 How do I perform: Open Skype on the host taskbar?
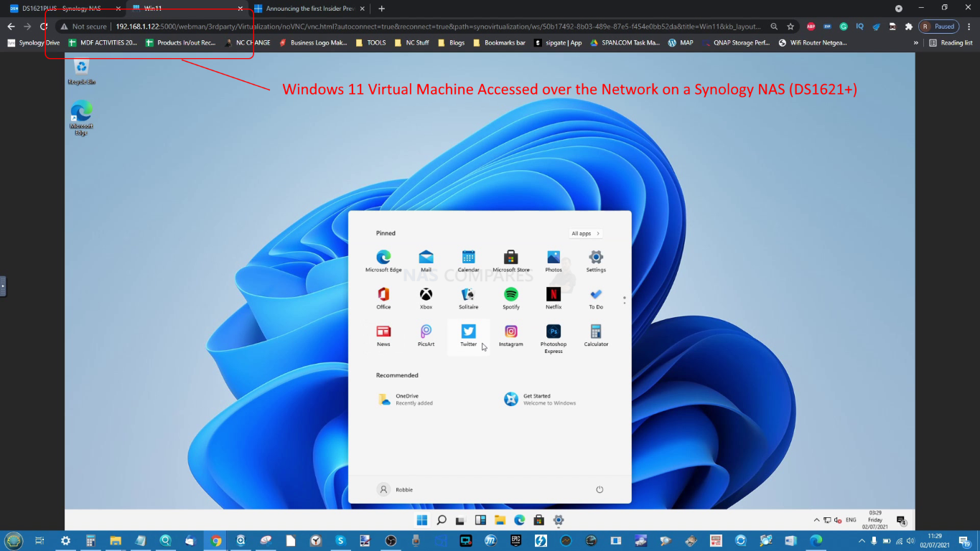coord(341,540)
